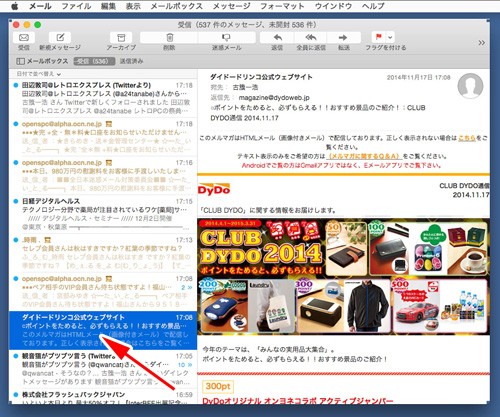The width and height of the screenshot is (500, 417).
Task: Click the Get Mail envelope icon
Action: click(24, 37)
